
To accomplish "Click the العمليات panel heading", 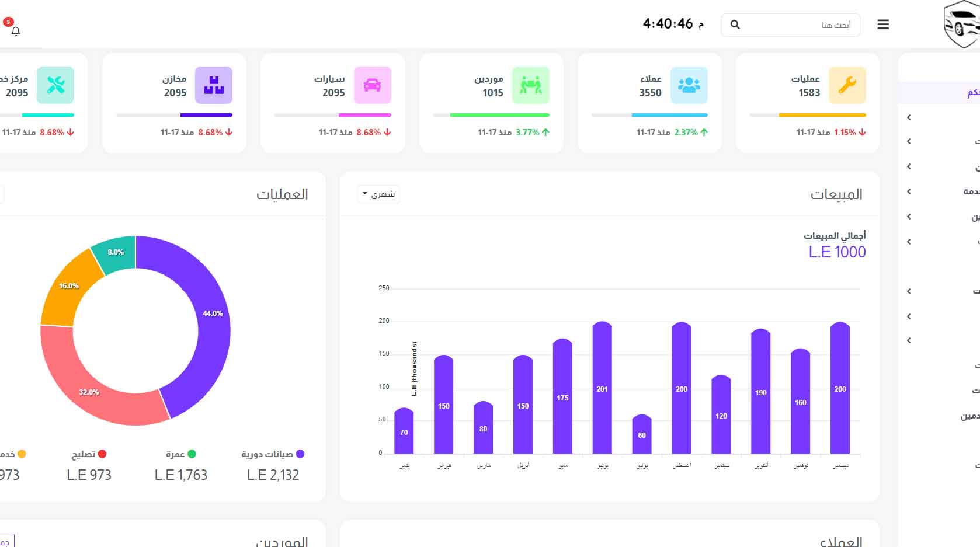I will [x=282, y=194].
